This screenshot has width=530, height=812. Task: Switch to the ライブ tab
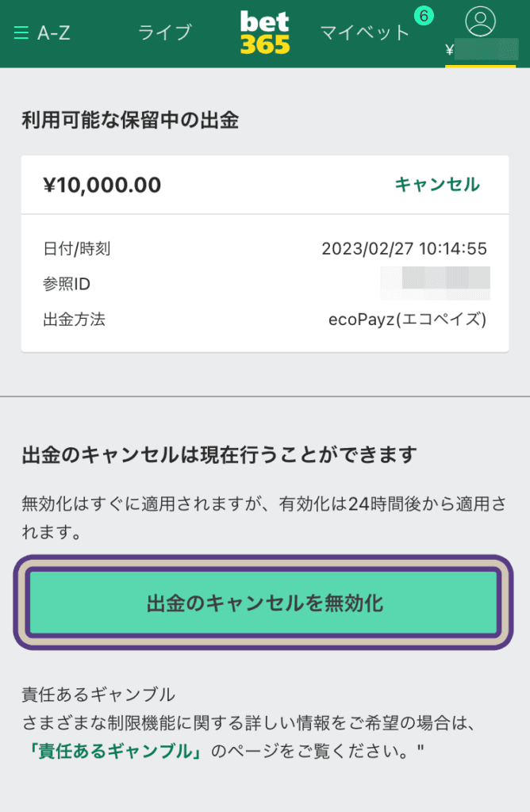click(165, 33)
